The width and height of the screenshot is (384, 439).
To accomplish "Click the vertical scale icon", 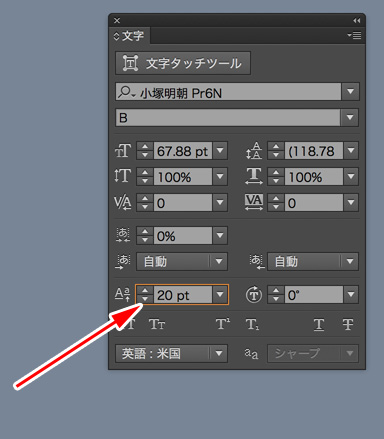I will [122, 176].
